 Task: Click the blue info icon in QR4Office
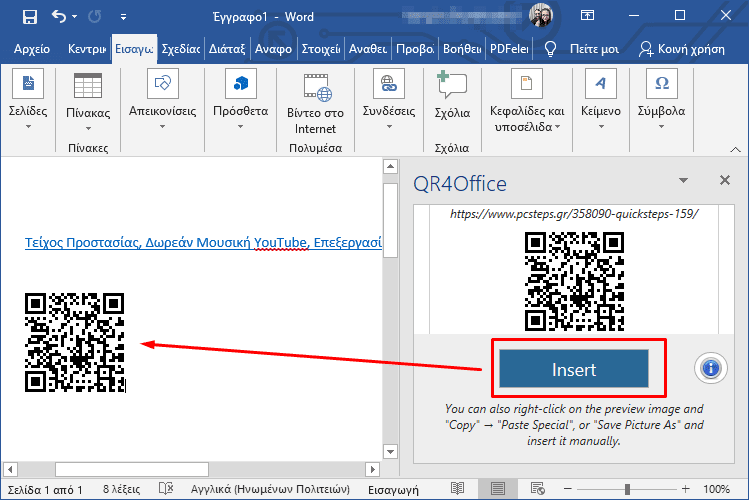point(710,369)
